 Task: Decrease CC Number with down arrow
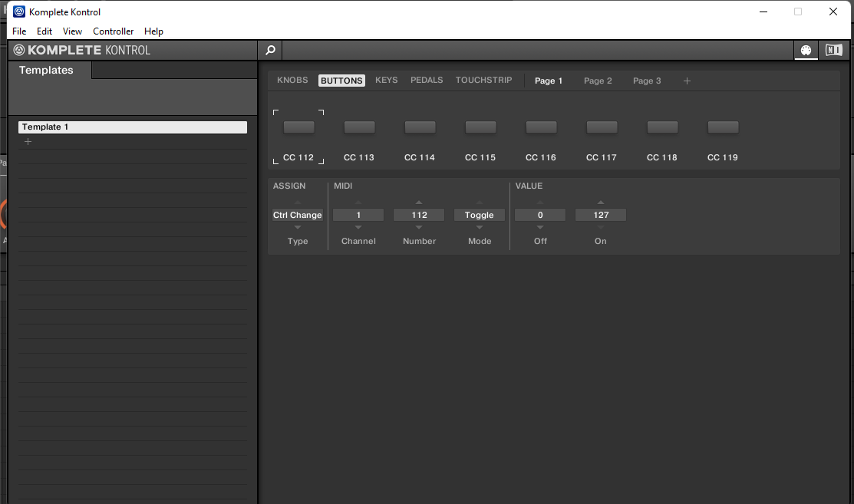pos(419,228)
